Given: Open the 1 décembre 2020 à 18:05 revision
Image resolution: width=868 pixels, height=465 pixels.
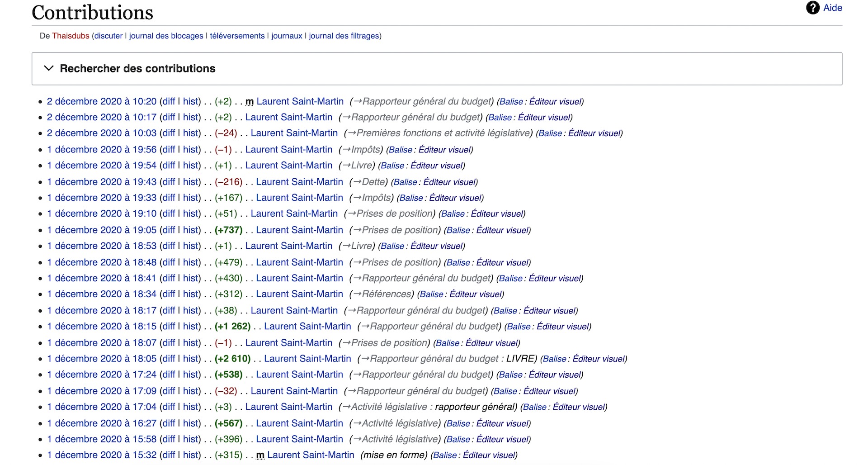Looking at the screenshot, I should tap(102, 359).
